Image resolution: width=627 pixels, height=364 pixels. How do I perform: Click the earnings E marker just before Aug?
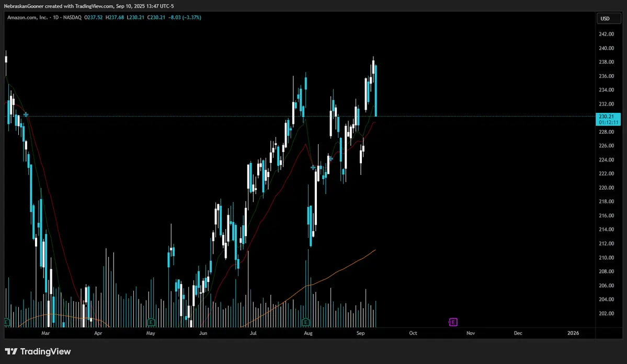pyautogui.click(x=305, y=322)
